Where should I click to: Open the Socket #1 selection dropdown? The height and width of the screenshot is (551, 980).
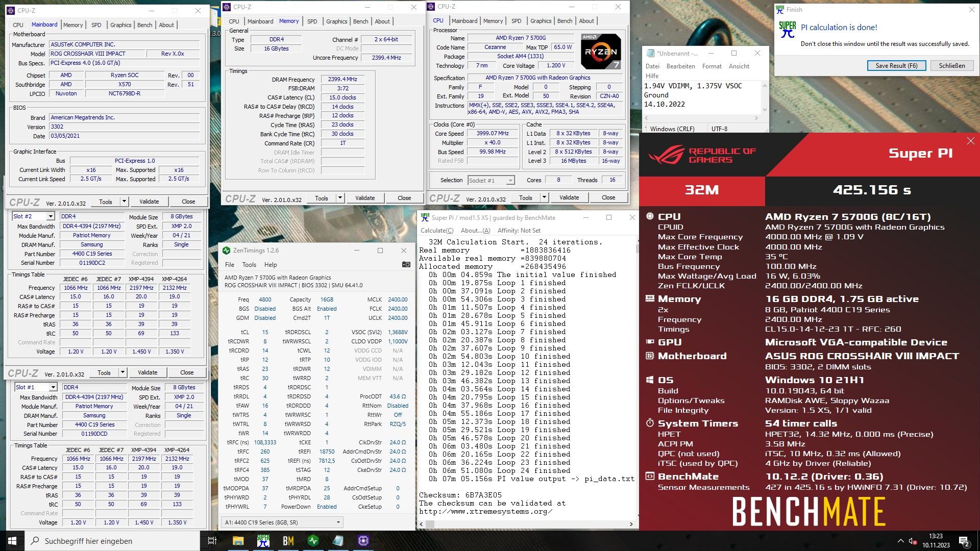coord(510,180)
